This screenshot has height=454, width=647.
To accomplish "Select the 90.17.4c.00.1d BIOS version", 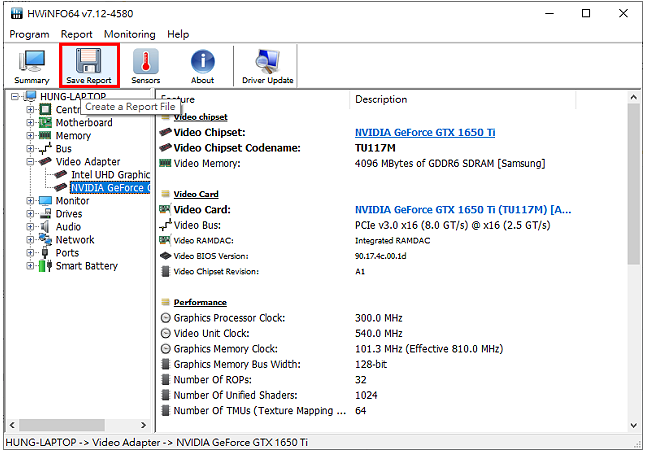I will pos(380,256).
